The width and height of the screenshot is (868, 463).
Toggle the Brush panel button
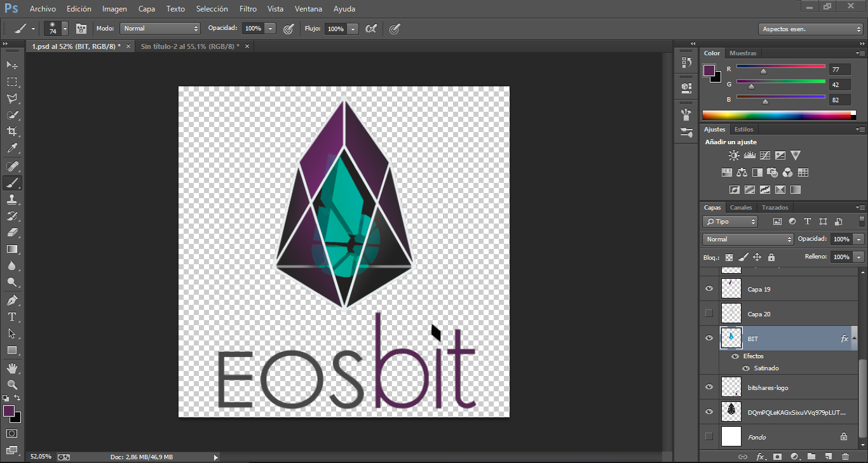pos(81,29)
